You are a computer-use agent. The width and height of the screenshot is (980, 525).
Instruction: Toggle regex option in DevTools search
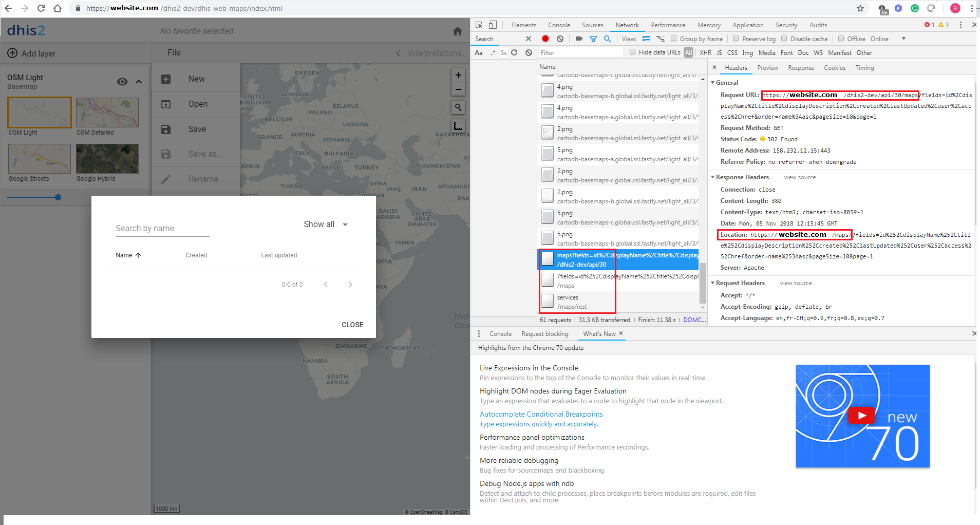[493, 52]
